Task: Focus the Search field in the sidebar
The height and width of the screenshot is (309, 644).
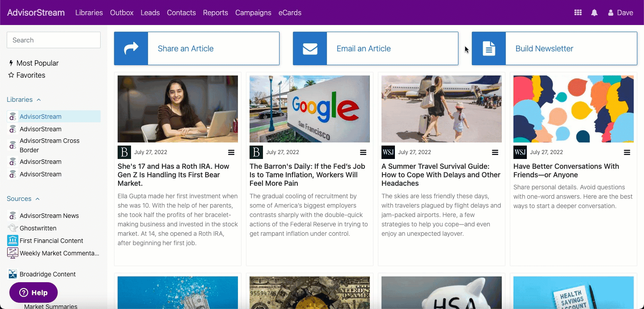Action: pyautogui.click(x=54, y=40)
